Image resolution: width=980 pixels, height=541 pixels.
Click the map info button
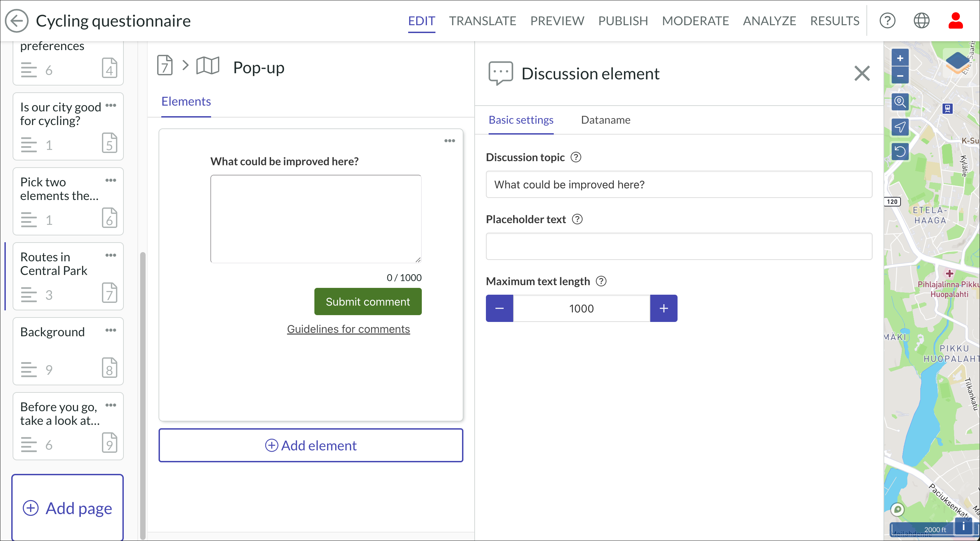click(963, 526)
